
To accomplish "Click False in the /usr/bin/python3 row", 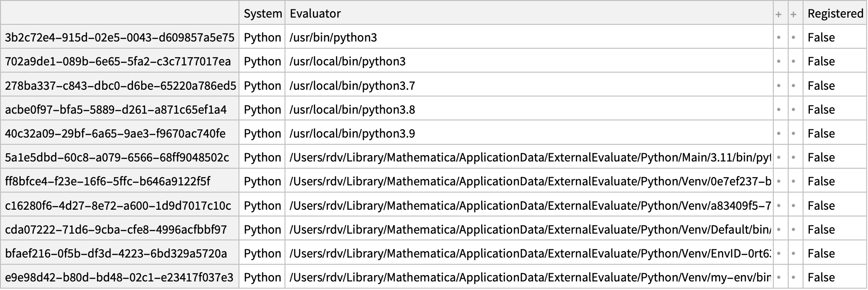I will pyautogui.click(x=821, y=37).
